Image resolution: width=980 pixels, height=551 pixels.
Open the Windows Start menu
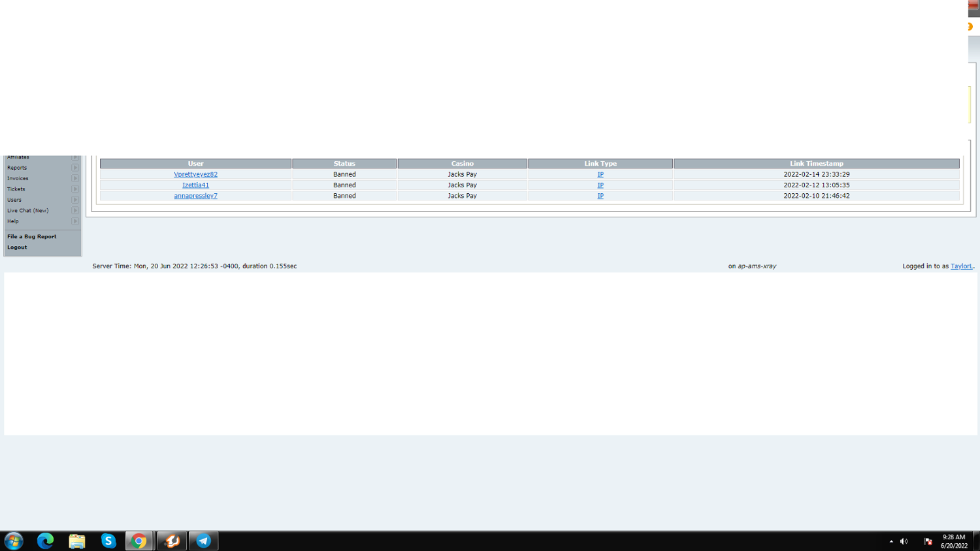pyautogui.click(x=14, y=541)
